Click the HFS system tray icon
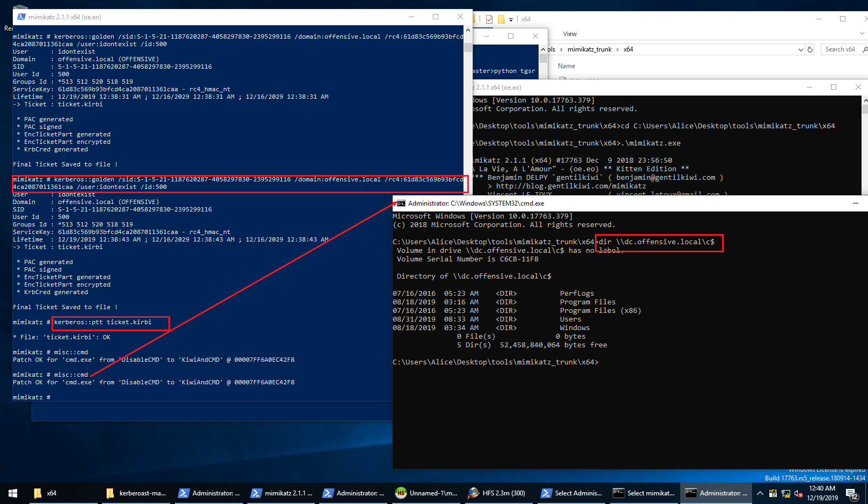This screenshot has width=868, height=504. [x=773, y=493]
